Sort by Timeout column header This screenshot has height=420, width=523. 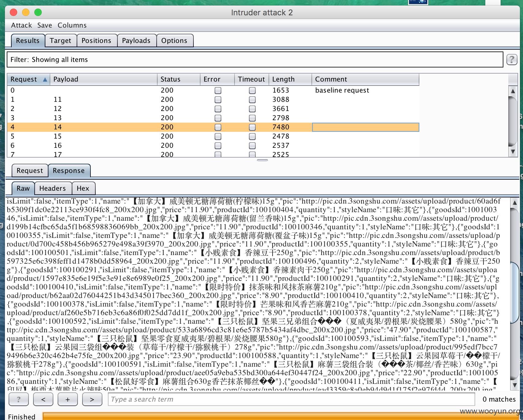pos(252,79)
